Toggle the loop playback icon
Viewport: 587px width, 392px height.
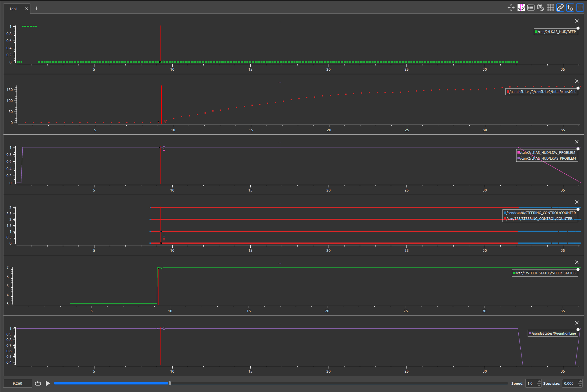coord(38,383)
